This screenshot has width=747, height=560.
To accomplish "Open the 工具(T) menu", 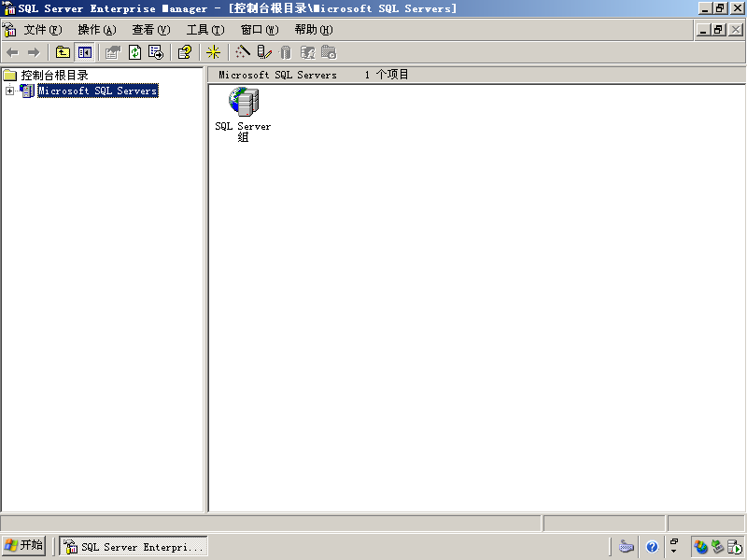I will [x=205, y=30].
